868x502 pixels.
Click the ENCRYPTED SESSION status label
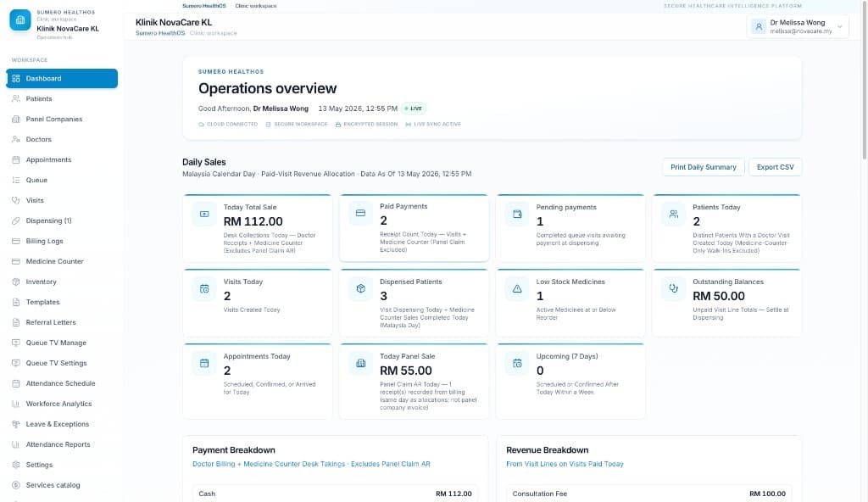point(366,124)
